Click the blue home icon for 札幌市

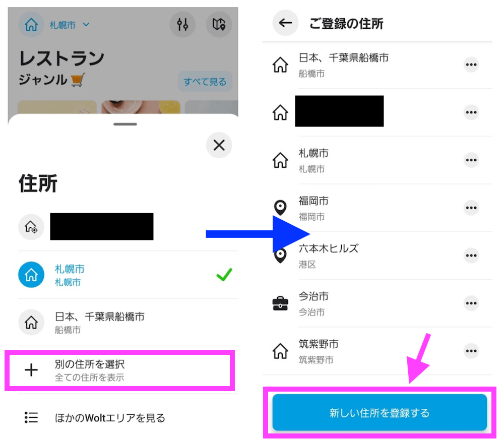31,275
